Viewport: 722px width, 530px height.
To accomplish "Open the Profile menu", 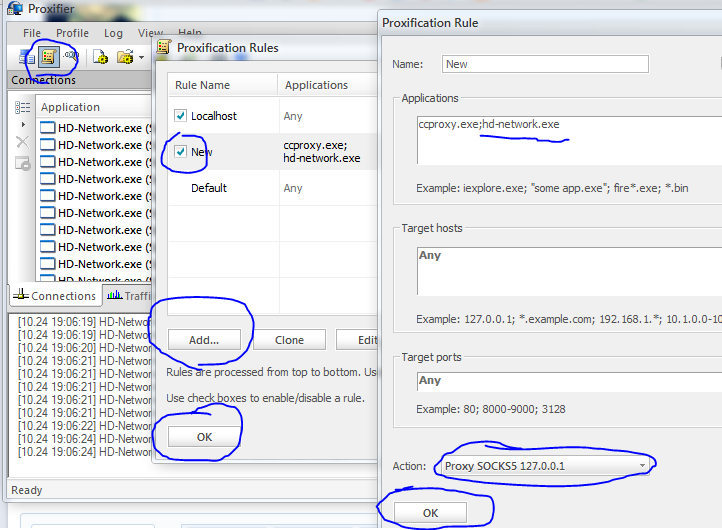I will [x=72, y=33].
